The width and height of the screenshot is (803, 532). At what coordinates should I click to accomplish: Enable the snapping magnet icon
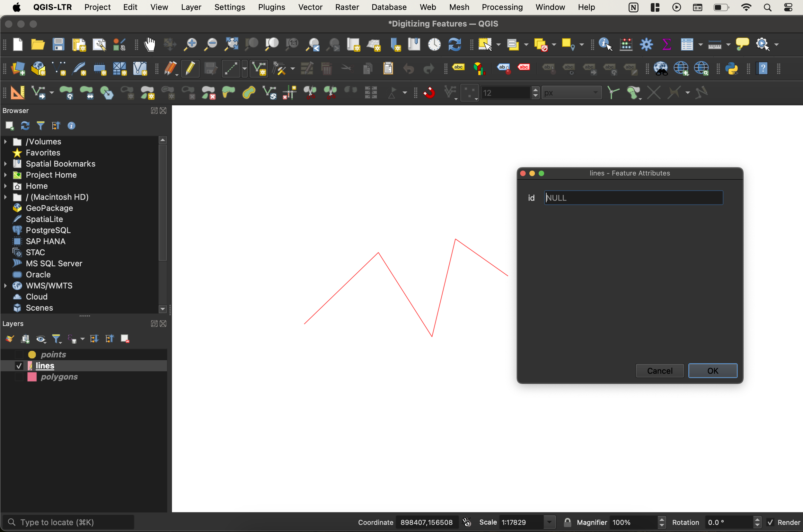point(429,93)
